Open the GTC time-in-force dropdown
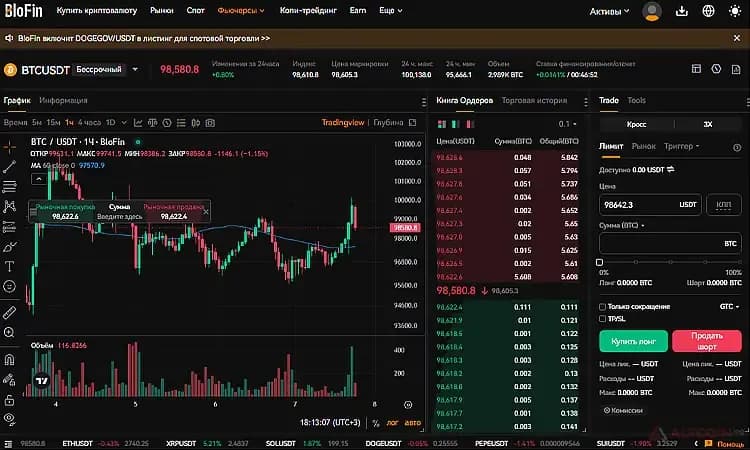Image resolution: width=750 pixels, height=450 pixels. point(729,307)
